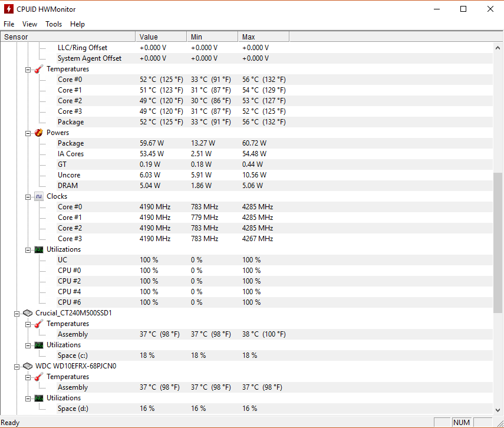Click the 38 °C (100 °F) max value
The image size is (504, 428).
(x=264, y=334)
